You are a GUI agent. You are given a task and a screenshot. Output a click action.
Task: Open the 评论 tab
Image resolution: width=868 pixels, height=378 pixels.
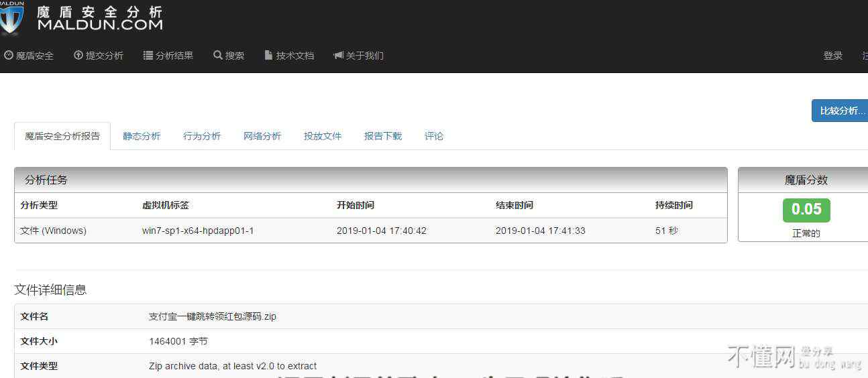point(434,136)
